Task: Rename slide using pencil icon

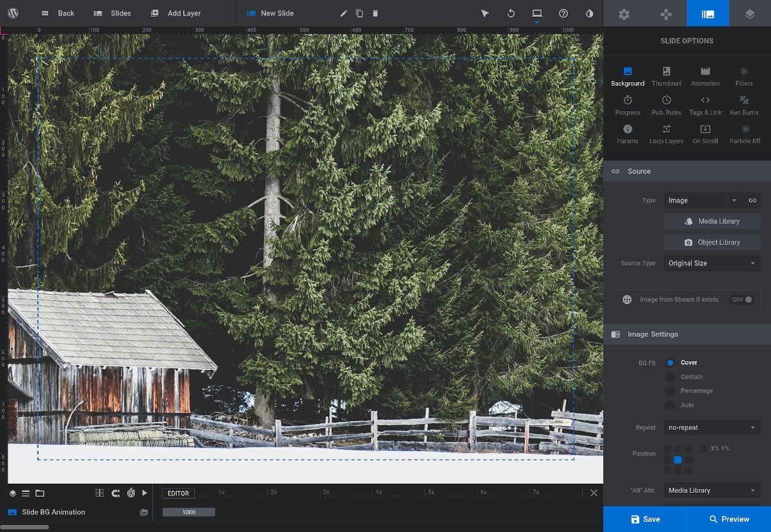Action: [344, 13]
